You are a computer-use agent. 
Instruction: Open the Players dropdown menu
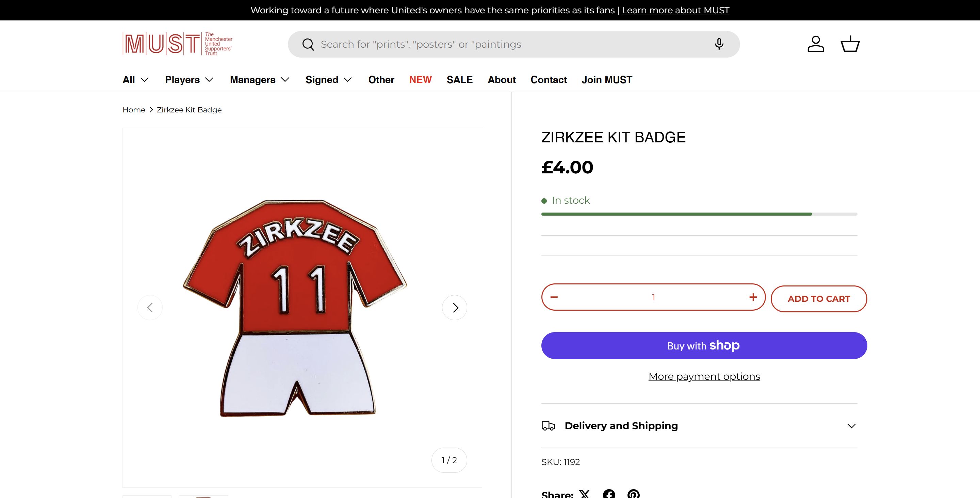click(x=189, y=80)
